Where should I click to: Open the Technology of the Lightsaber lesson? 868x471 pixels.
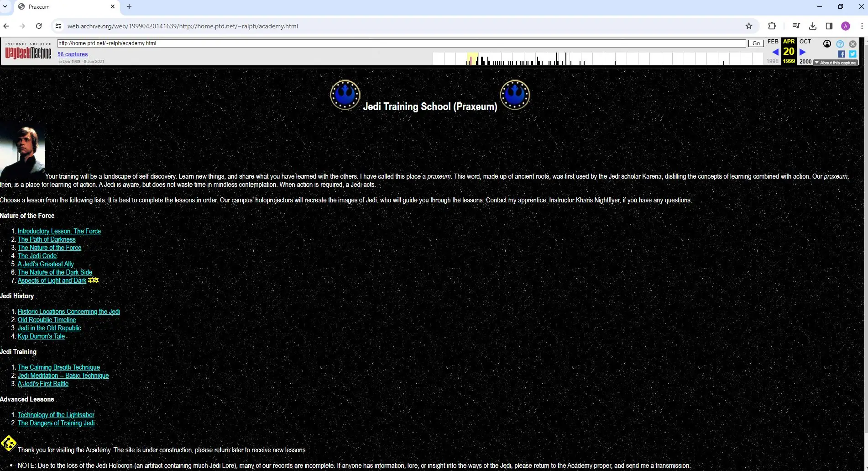[56, 415]
